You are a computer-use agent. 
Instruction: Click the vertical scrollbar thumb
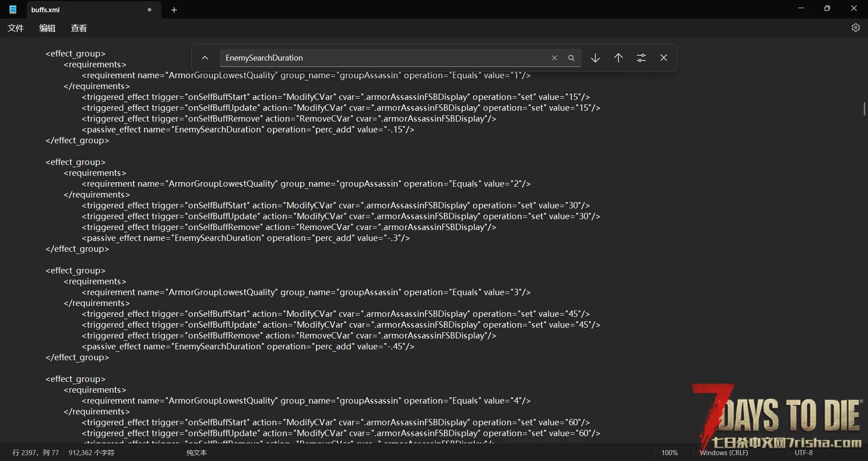tap(864, 108)
